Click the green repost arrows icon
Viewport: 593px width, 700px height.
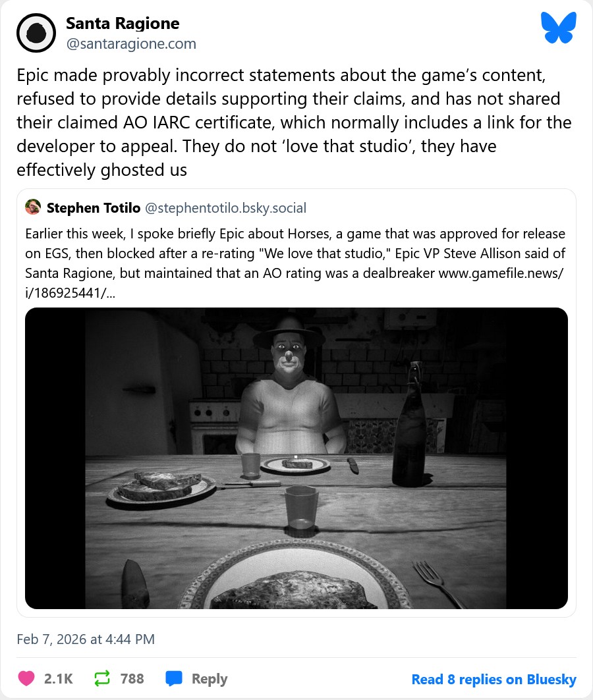point(102,679)
